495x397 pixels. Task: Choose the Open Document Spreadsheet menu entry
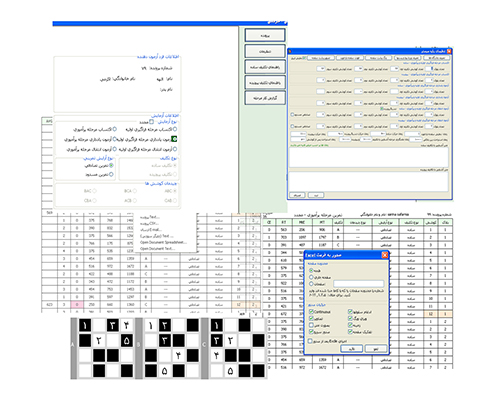click(163, 242)
